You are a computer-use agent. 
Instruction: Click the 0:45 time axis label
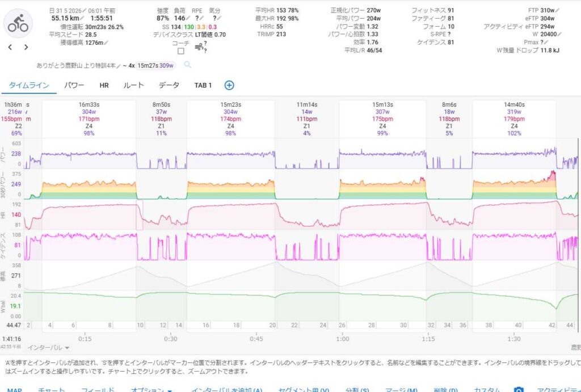coord(256,339)
